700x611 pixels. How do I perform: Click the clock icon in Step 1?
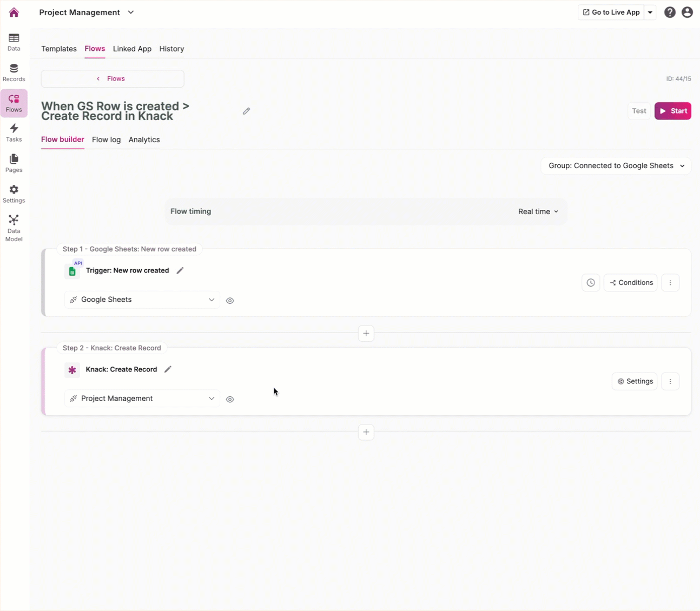591,283
